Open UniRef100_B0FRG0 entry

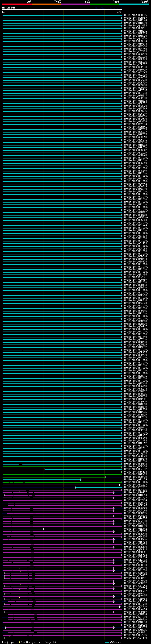pos(135,83)
